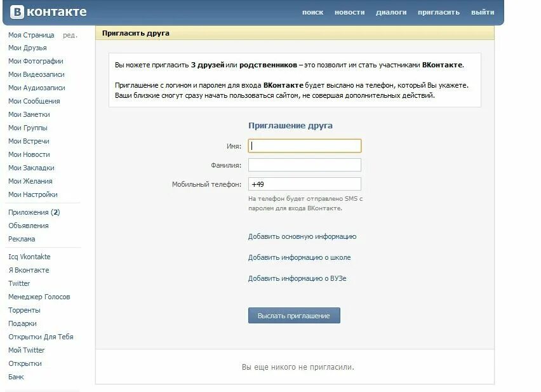This screenshot has height=392, width=541.
Task: Open Я Вконтакте app link
Action: coord(29,270)
